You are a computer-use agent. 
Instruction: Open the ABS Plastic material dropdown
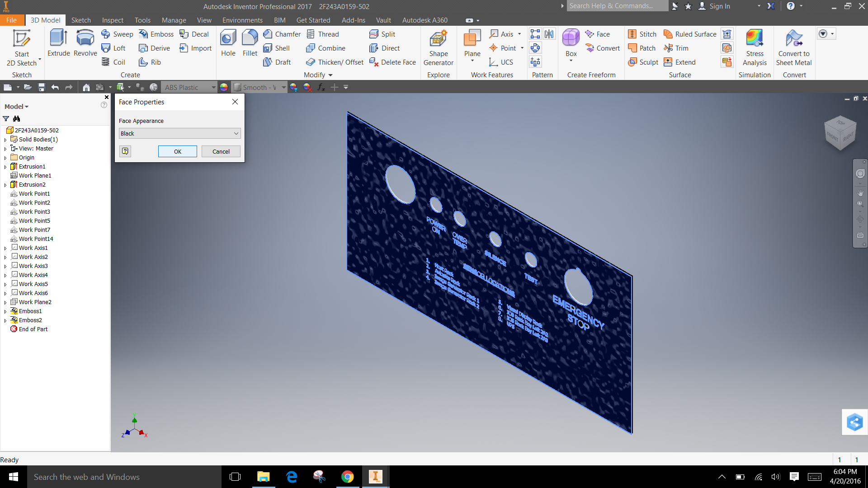tap(189, 87)
